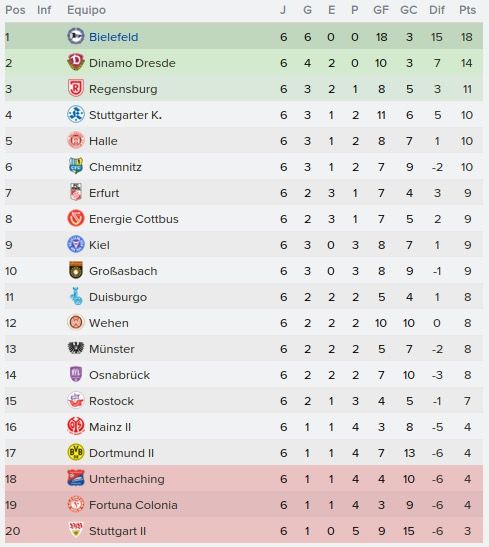Select the Chemnitz team name
This screenshot has width=489, height=547.
[115, 167]
